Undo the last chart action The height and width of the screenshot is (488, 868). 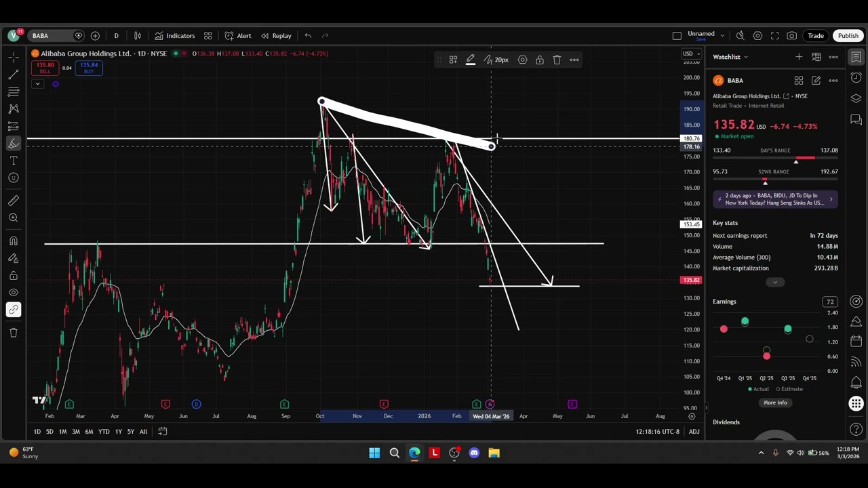pyautogui.click(x=308, y=36)
